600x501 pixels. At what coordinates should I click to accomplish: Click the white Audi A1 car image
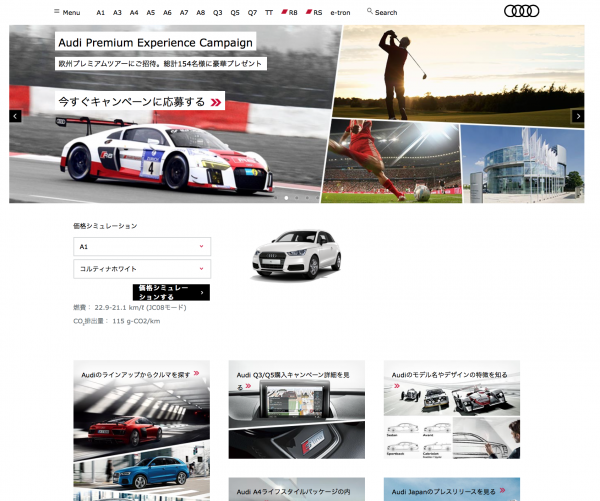click(x=297, y=255)
